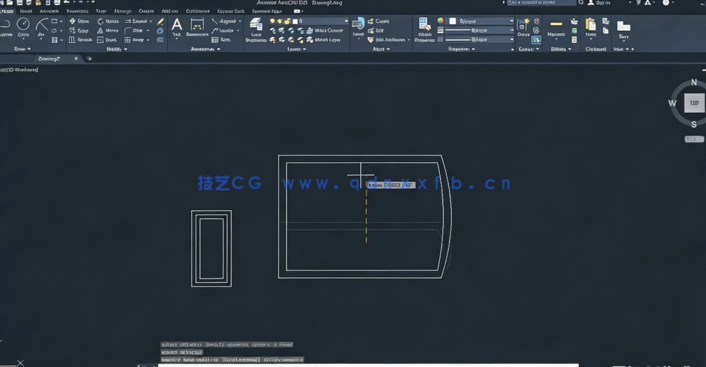Screen dimensions: 706x367
Task: Select the Scale tool
Action: pos(107,40)
